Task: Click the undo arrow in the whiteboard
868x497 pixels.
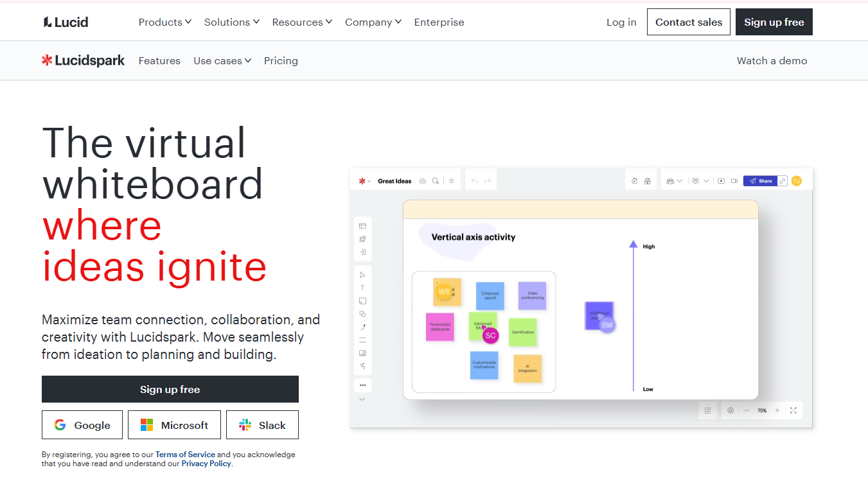Action: point(474,181)
